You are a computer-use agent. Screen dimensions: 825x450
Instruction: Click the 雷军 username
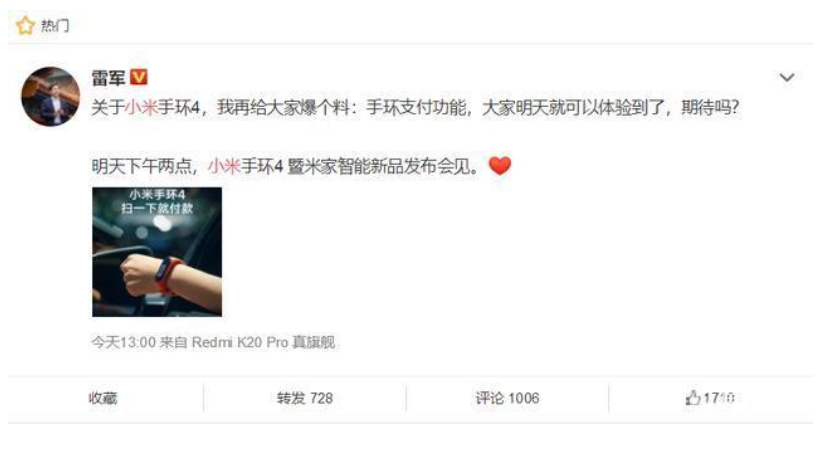click(x=108, y=78)
